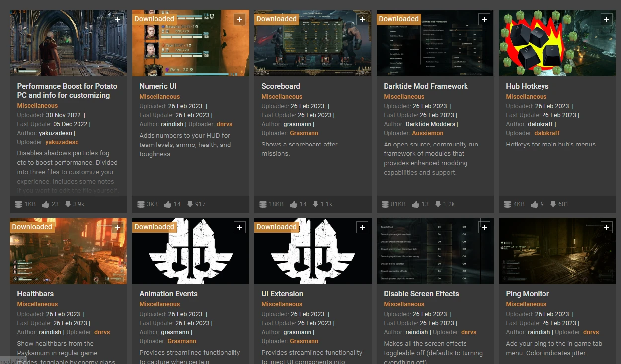Open the Scoreboard mod title
Viewport: 621px width, 364px height.
pyautogui.click(x=281, y=86)
